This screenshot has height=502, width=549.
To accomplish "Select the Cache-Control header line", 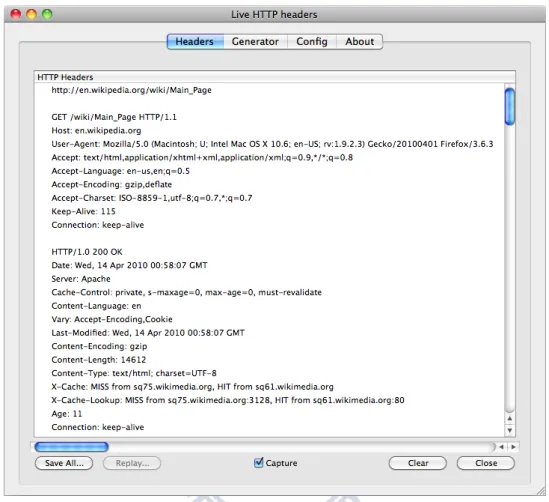I will pos(186,292).
